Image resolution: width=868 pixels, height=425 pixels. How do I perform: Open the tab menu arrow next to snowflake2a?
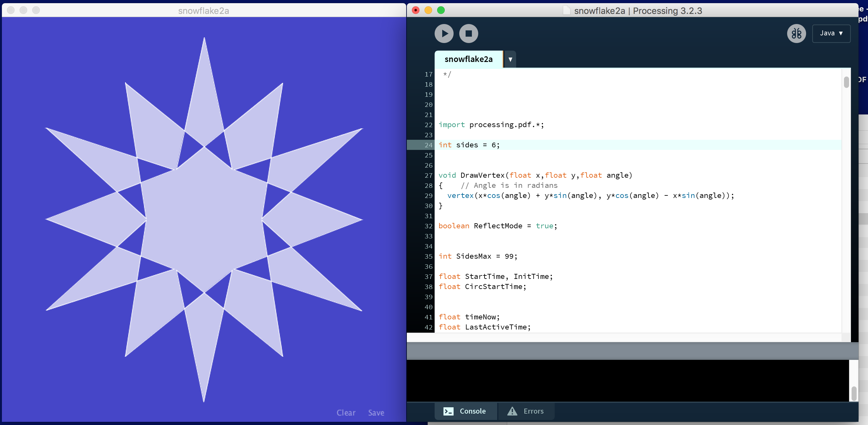coord(510,59)
